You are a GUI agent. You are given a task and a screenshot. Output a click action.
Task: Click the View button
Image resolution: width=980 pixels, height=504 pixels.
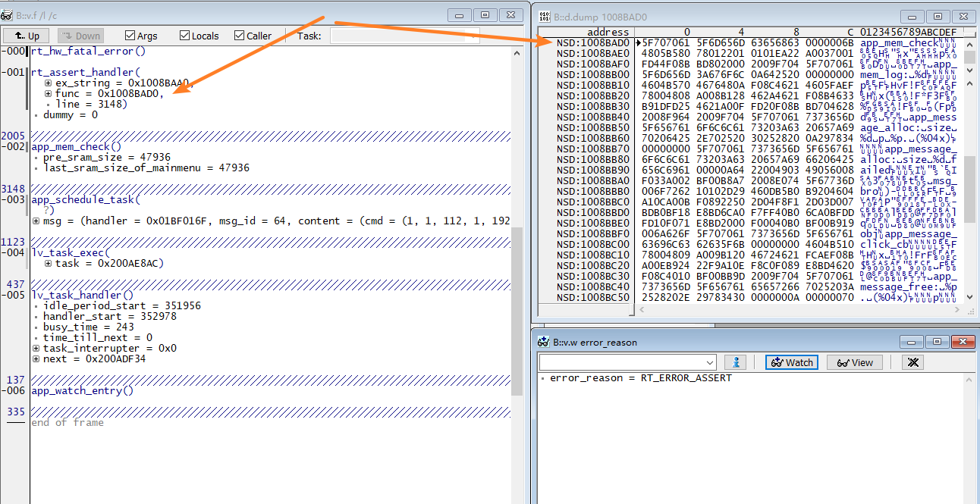[855, 362]
